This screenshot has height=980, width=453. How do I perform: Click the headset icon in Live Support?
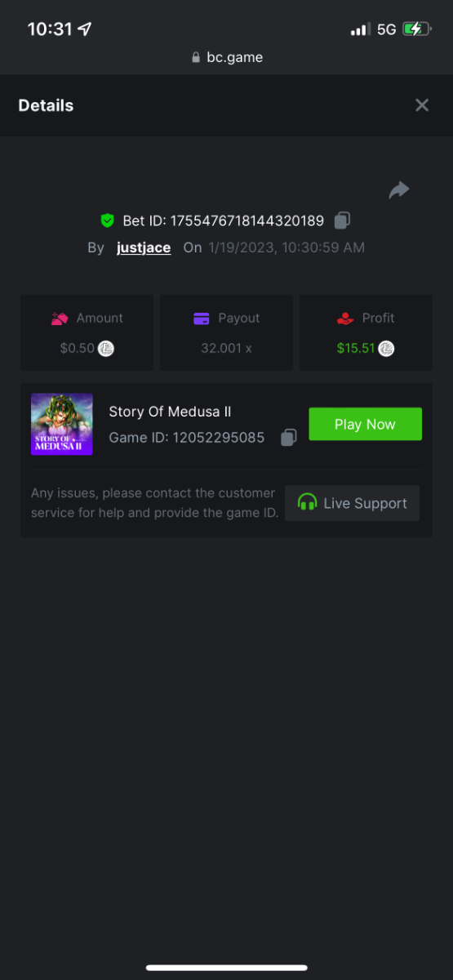(307, 503)
